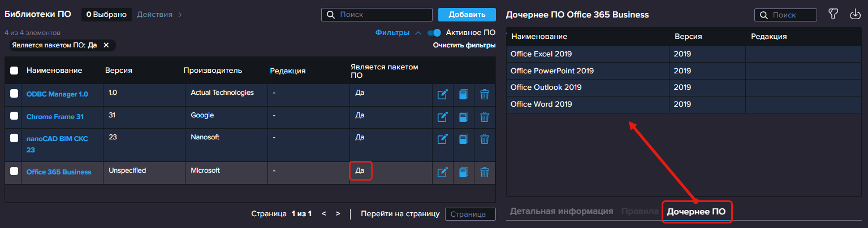The width and height of the screenshot is (868, 228).
Task: Click the Поиск field in Библиотеки ПО
Action: coord(377,15)
